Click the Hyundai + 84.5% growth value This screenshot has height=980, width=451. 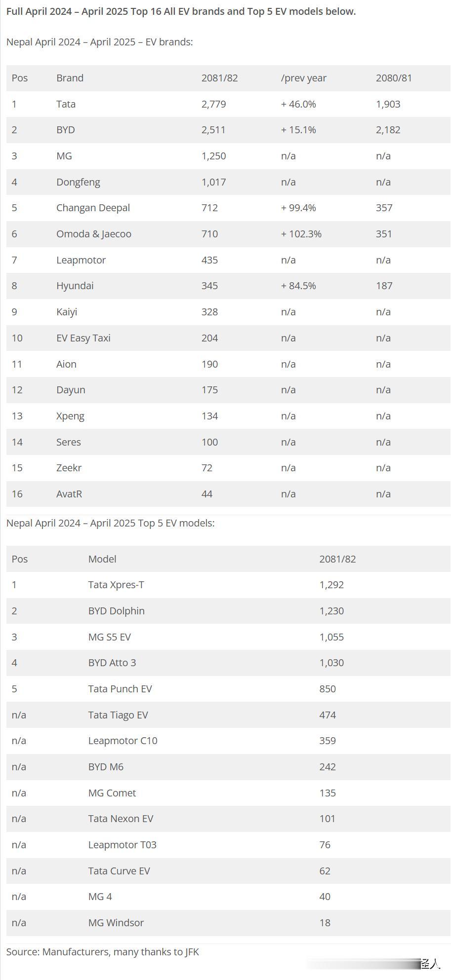pyautogui.click(x=298, y=286)
